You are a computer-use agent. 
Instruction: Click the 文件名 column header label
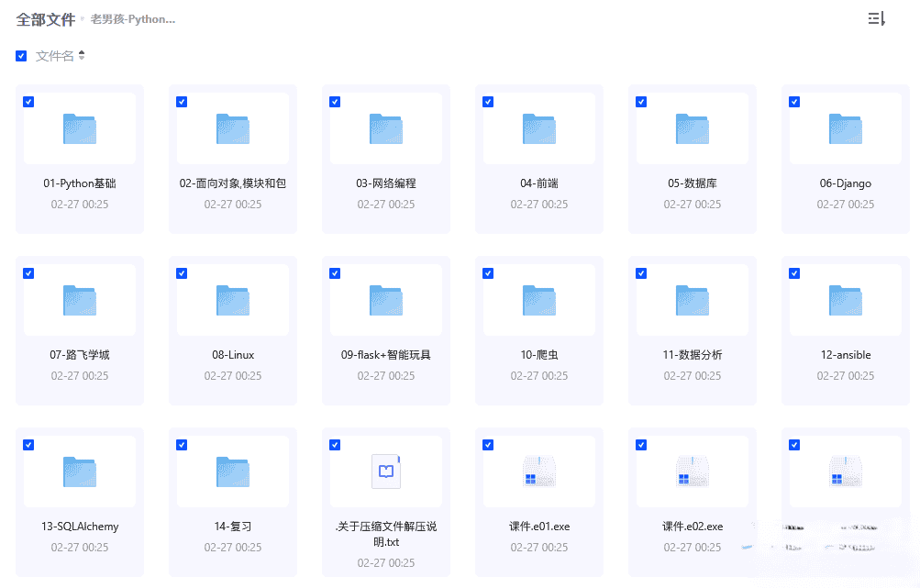tap(54, 56)
